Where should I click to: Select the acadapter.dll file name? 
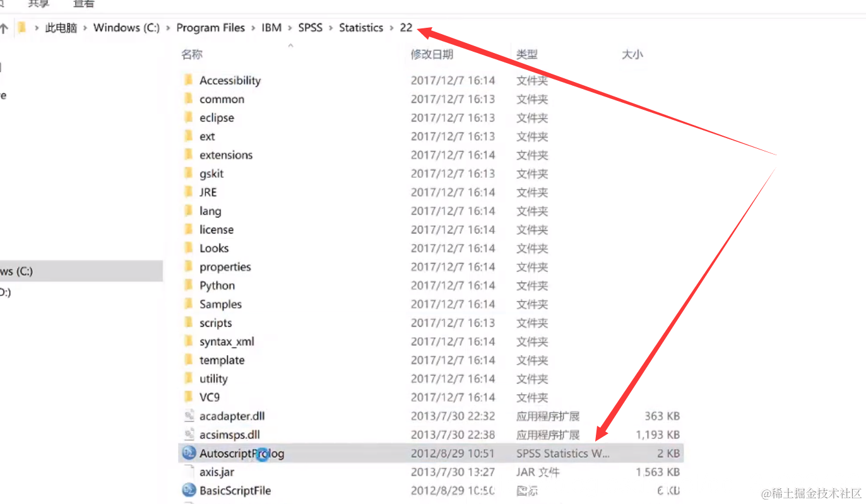pyautogui.click(x=232, y=416)
